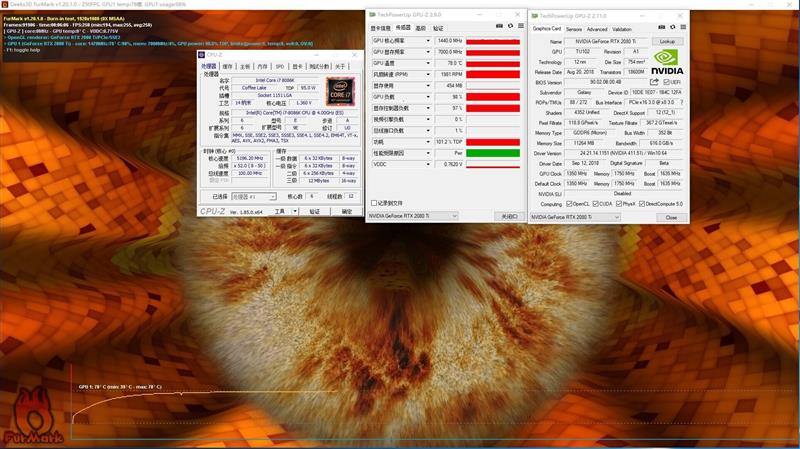This screenshot has width=800, height=449.
Task: Open the hamburger menu in English GPU-Z window
Action: point(683,27)
